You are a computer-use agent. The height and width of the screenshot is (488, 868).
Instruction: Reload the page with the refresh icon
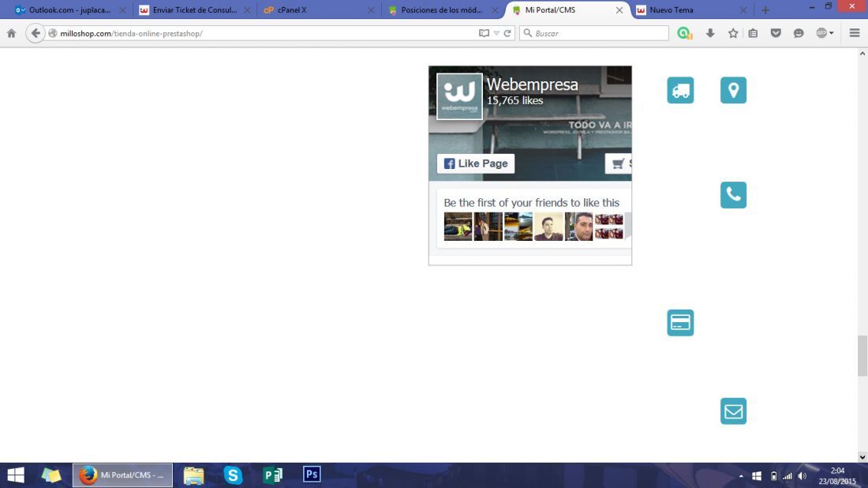point(507,33)
